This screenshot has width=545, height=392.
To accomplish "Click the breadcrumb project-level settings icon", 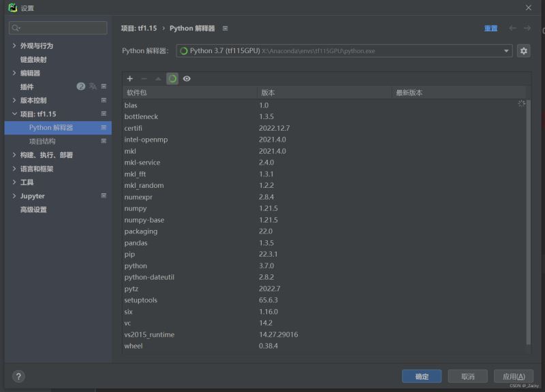I will (225, 29).
